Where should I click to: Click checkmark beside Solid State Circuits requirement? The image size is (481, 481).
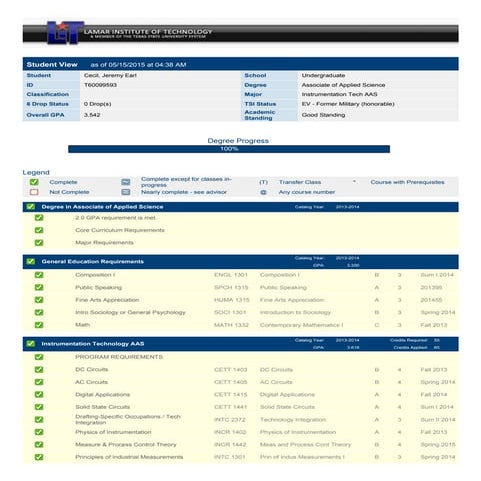tap(39, 407)
